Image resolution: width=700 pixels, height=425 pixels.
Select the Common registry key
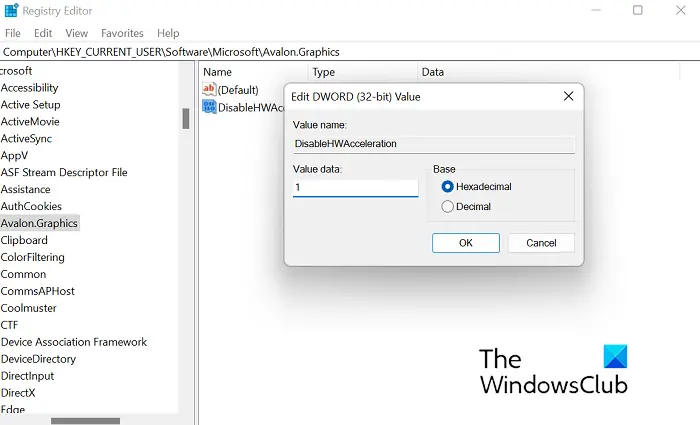[23, 274]
